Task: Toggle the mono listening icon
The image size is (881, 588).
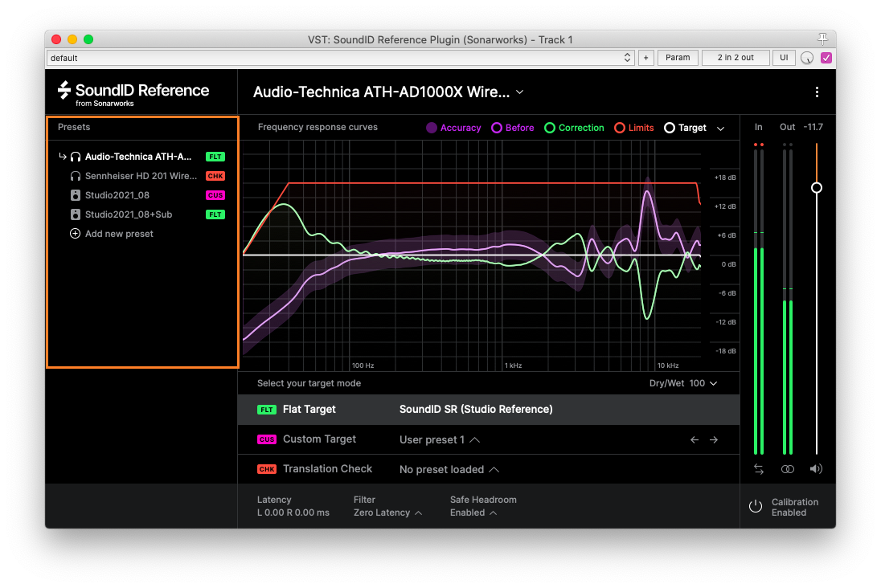Action: [x=788, y=469]
